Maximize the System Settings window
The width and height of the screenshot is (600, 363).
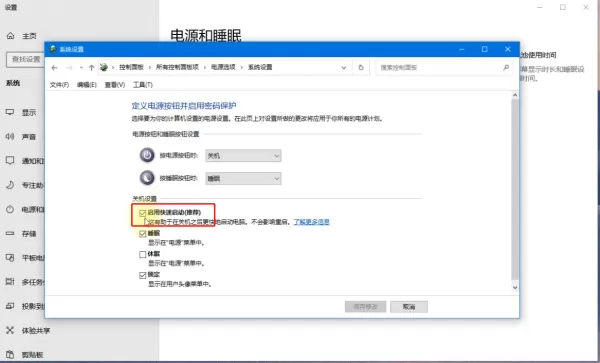484,49
